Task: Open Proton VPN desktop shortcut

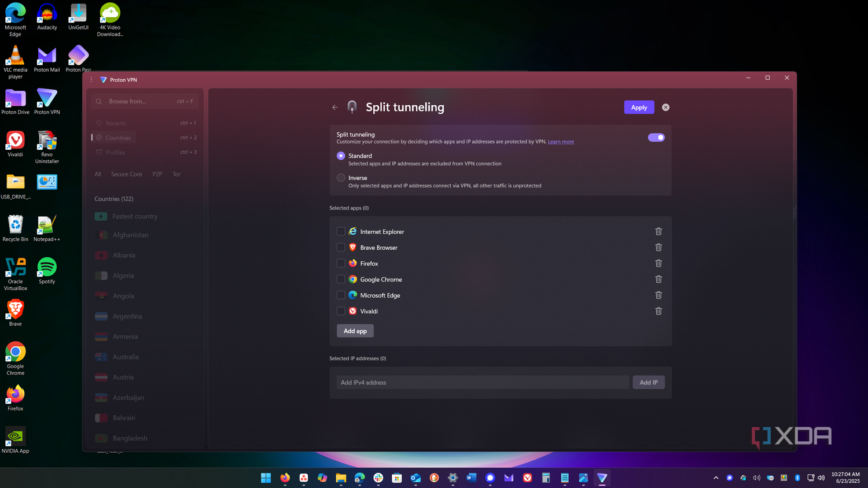Action: [x=47, y=102]
